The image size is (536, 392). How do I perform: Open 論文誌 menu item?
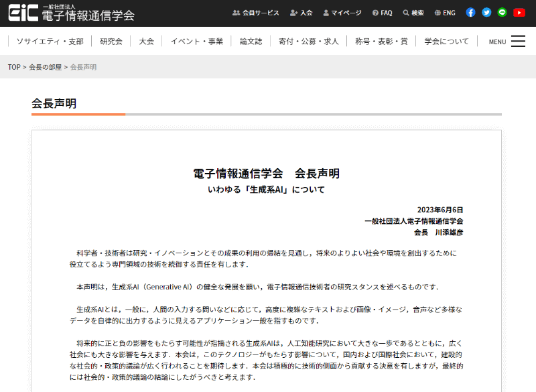pos(251,42)
